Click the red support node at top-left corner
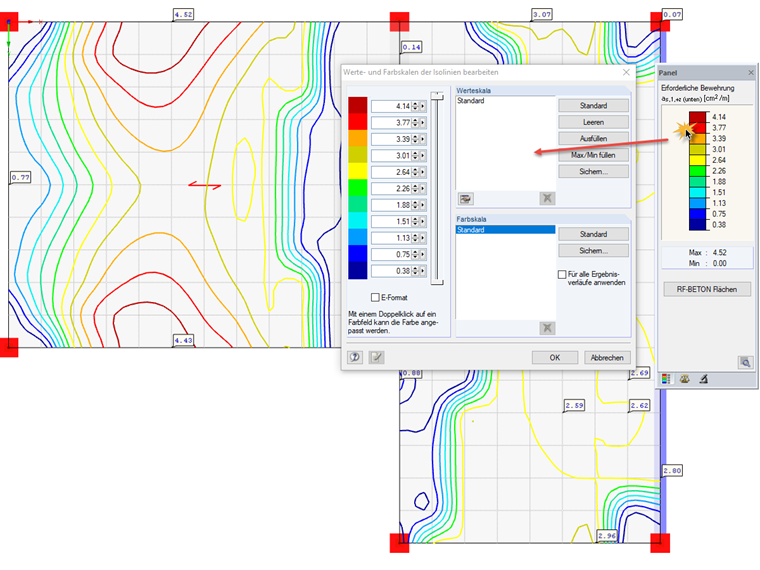This screenshot has width=760, height=570. tap(9, 22)
